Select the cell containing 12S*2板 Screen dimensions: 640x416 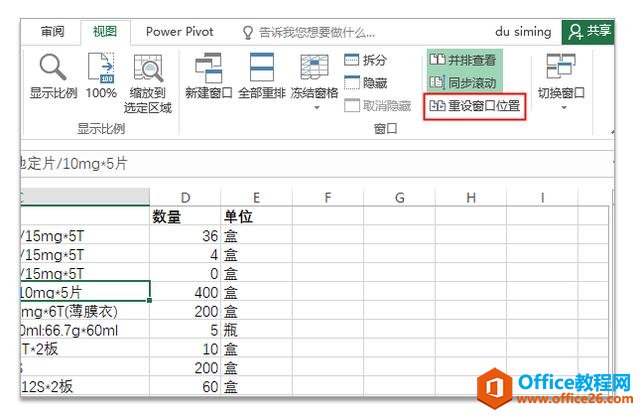pos(85,386)
